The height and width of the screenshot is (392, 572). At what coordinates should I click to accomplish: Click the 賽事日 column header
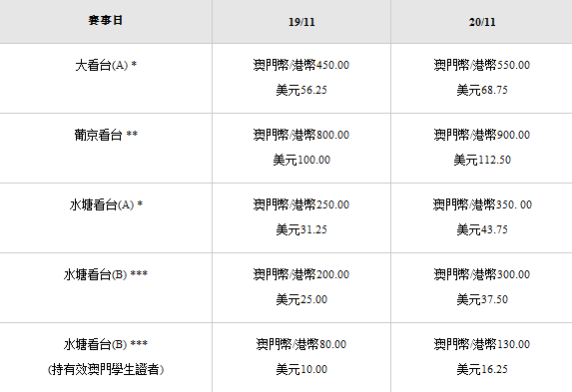coord(106,20)
